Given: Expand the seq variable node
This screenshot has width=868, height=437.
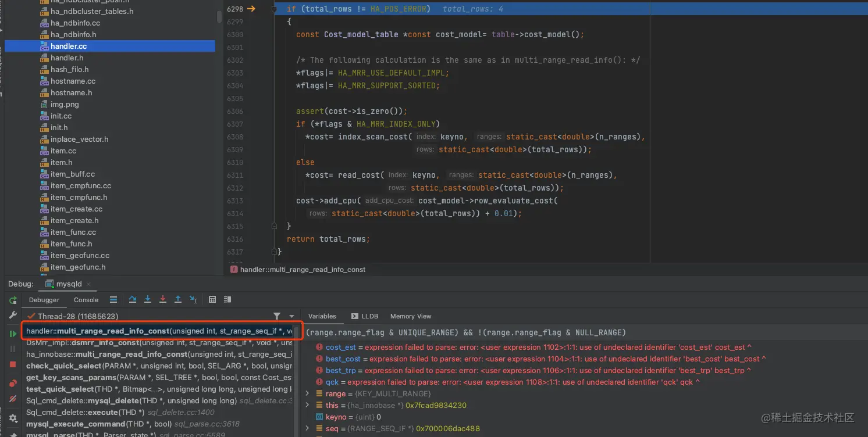Looking at the screenshot, I should 308,428.
